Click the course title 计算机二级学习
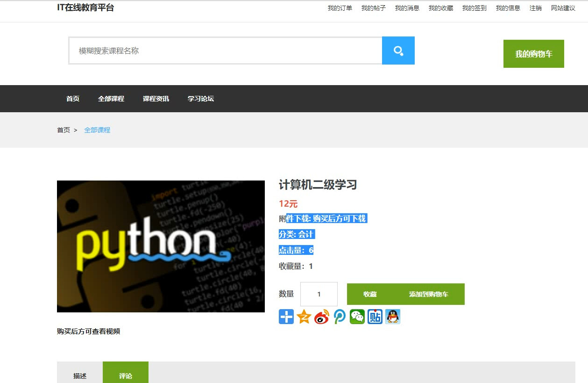This screenshot has width=588, height=383. coord(318,185)
